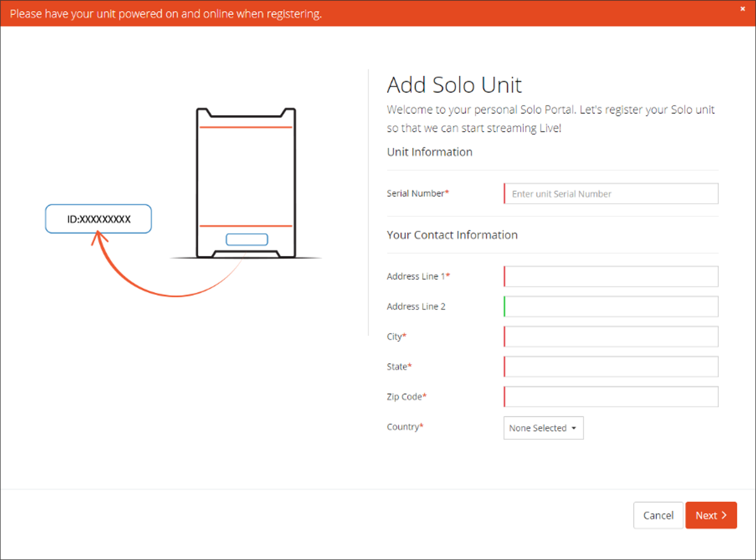This screenshot has width=756, height=560.
Task: Cancel adding the Solo unit
Action: coord(658,515)
